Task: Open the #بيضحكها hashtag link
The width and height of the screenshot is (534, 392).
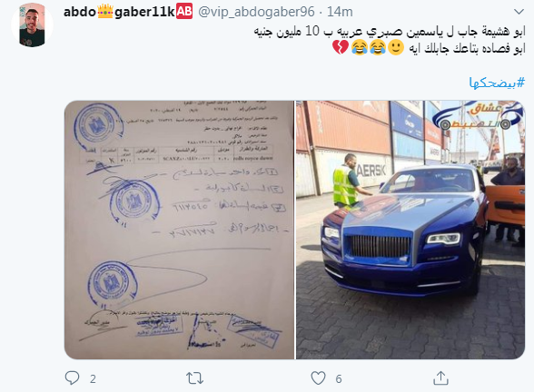Action: [x=498, y=83]
